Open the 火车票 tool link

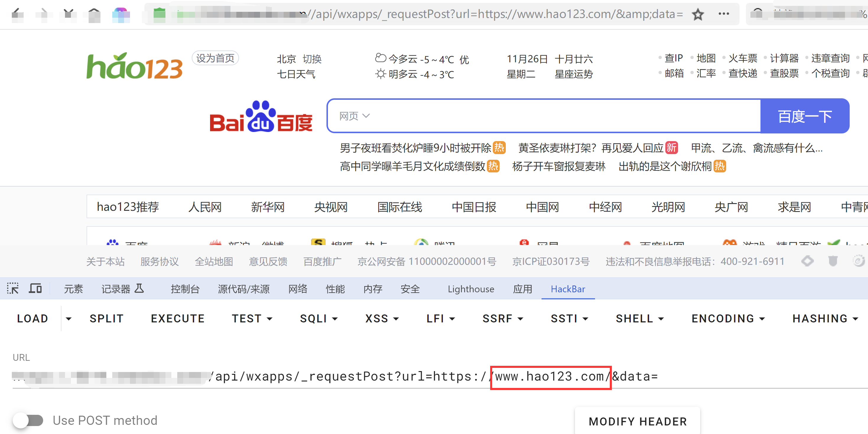(x=743, y=58)
